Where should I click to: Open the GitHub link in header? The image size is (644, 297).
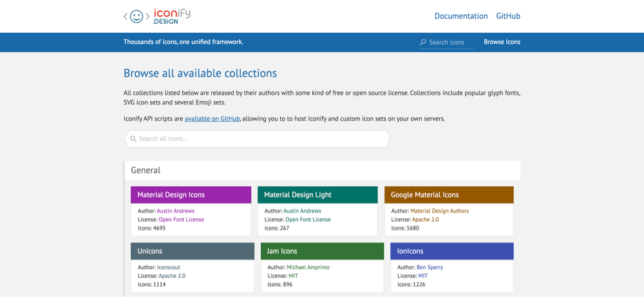tap(508, 16)
